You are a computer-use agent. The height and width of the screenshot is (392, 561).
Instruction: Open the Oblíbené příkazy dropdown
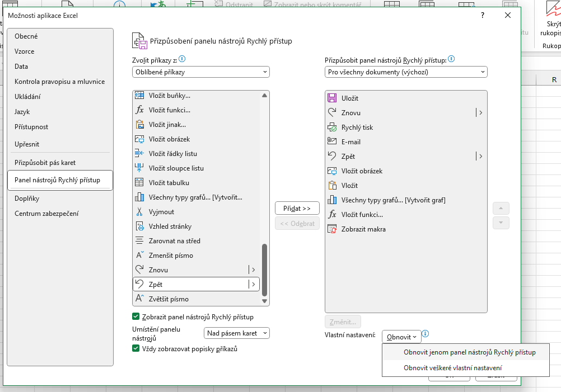(x=201, y=72)
